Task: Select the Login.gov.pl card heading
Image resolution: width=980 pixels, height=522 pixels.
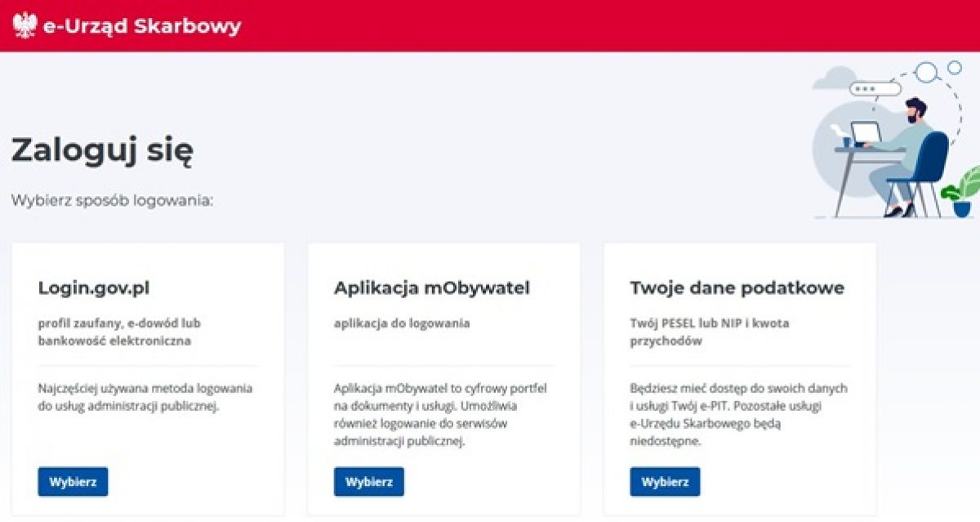Action: pos(94,288)
